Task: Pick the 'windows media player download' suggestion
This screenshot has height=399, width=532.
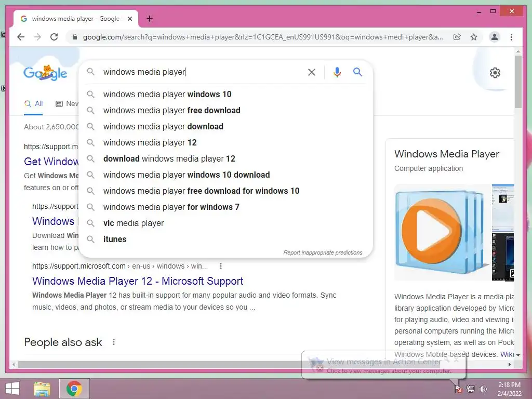Action: (225, 127)
